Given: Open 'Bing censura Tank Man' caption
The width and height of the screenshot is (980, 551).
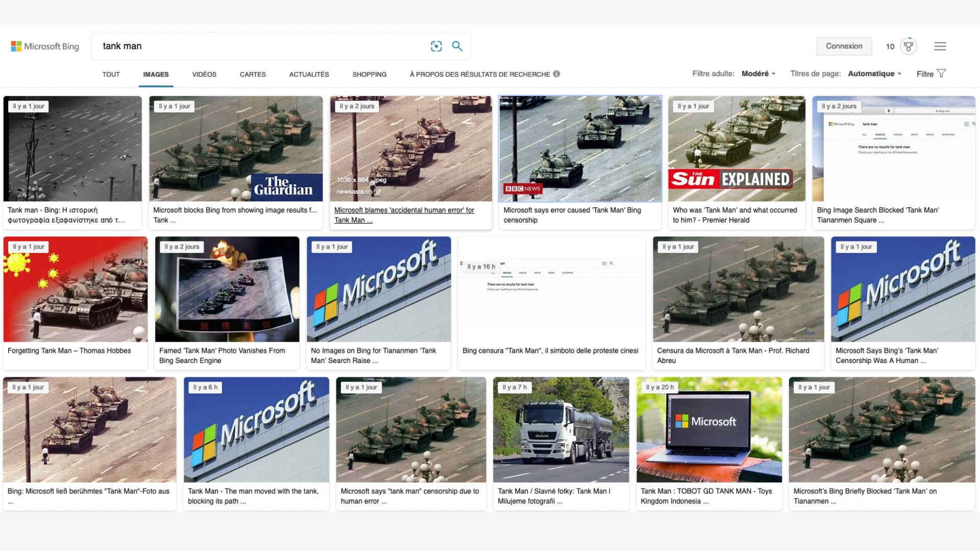Looking at the screenshot, I should (x=550, y=351).
